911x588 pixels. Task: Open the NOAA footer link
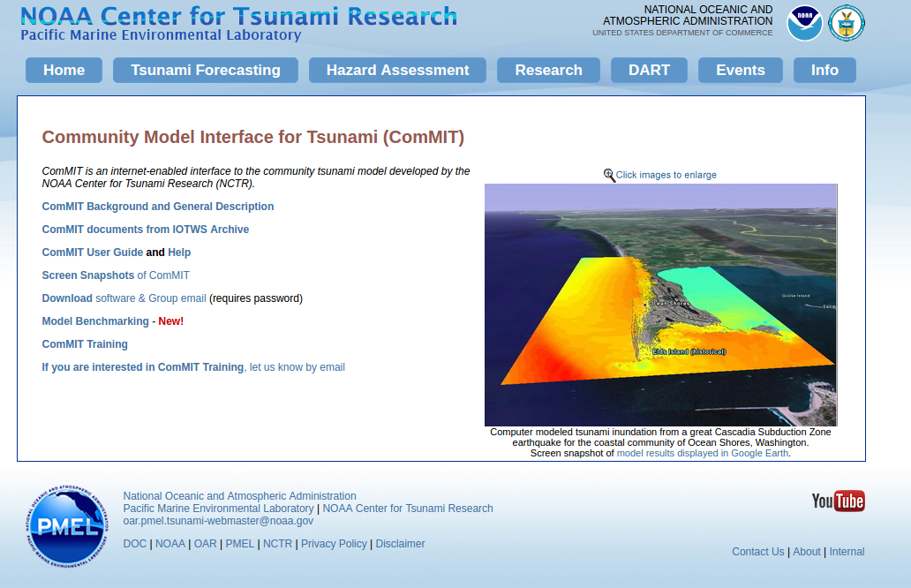coord(170,544)
